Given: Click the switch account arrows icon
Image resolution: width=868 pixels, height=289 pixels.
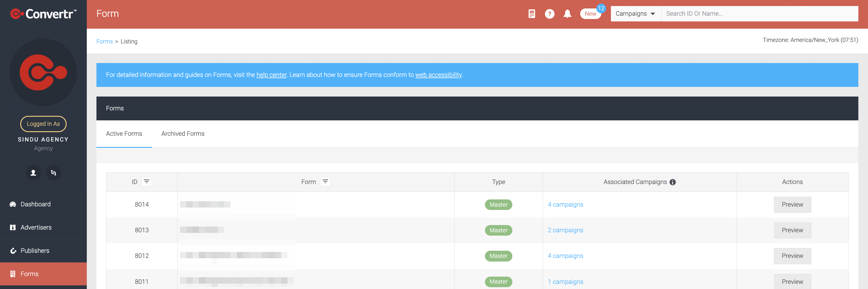Looking at the screenshot, I should (x=54, y=173).
